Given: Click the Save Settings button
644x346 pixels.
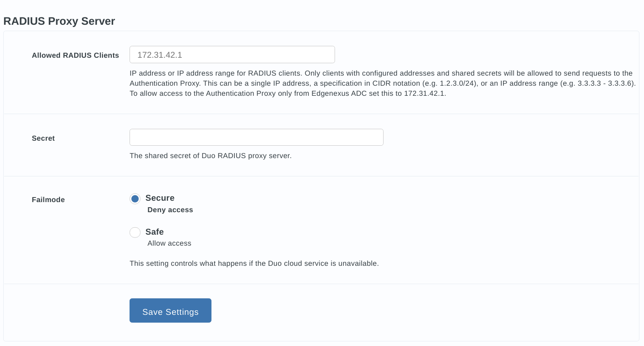Looking at the screenshot, I should pyautogui.click(x=170, y=310).
